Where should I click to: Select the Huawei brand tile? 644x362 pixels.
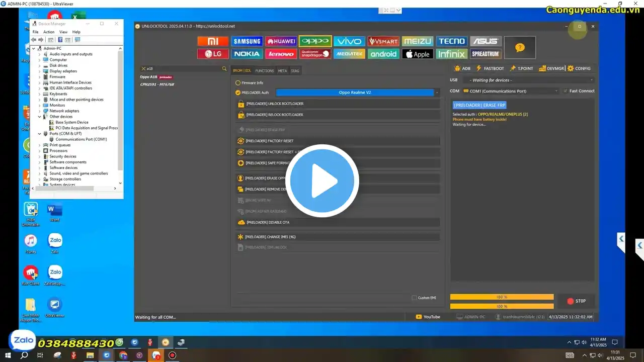point(281,41)
